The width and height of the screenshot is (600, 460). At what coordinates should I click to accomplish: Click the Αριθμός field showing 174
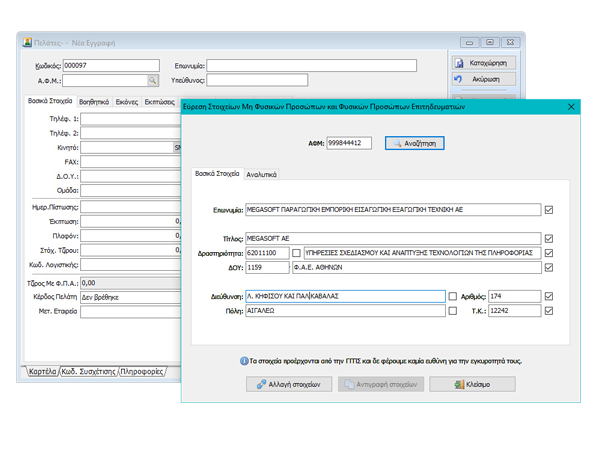click(x=515, y=296)
